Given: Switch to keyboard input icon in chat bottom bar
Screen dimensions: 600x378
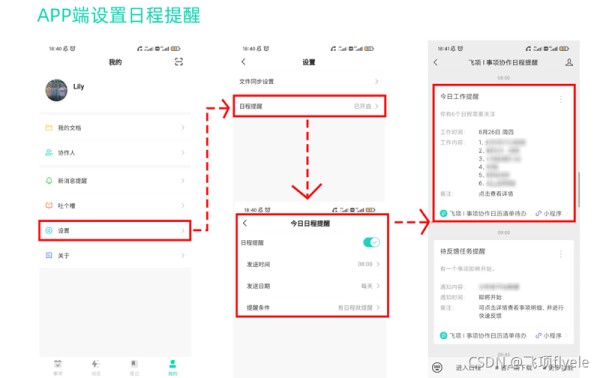Looking at the screenshot, I should click(437, 367).
